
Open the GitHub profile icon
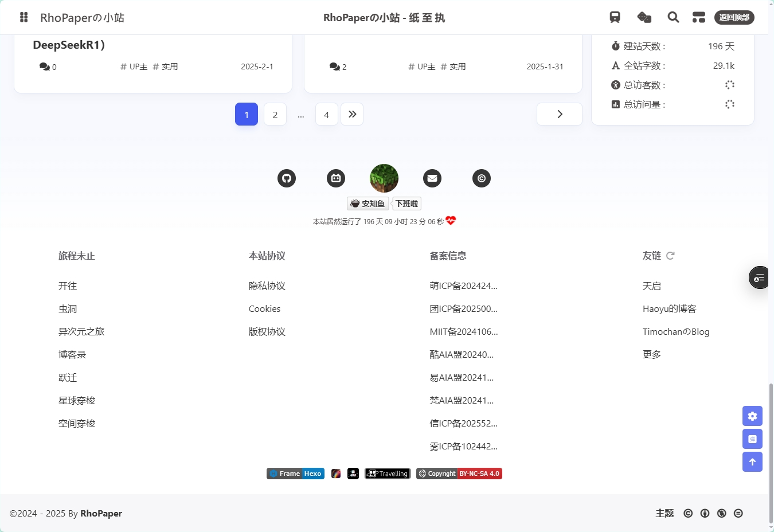pyautogui.click(x=287, y=178)
